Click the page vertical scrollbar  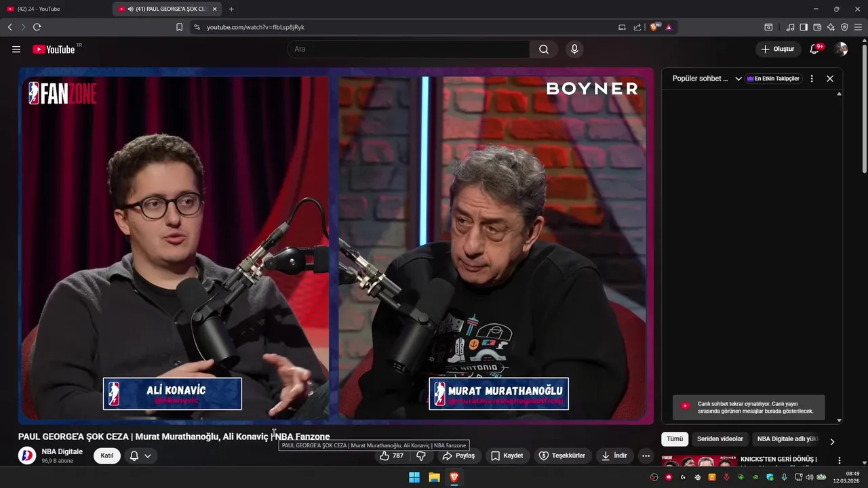(864, 108)
